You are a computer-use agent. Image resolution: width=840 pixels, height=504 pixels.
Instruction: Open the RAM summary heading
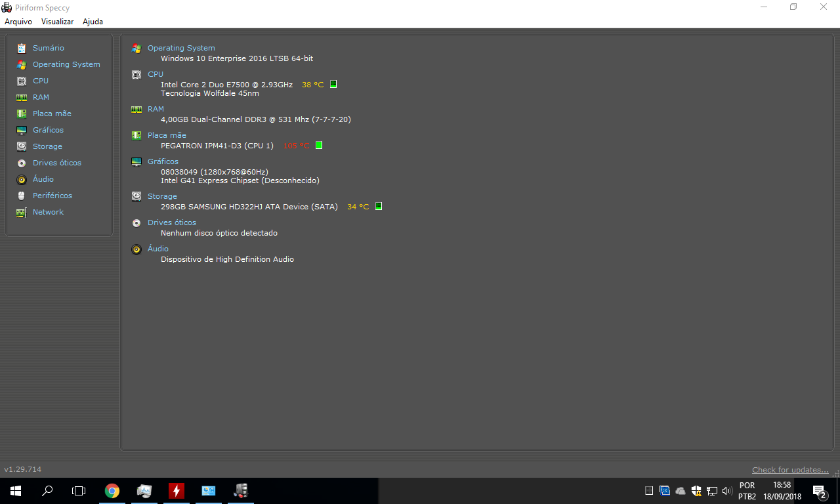[156, 109]
